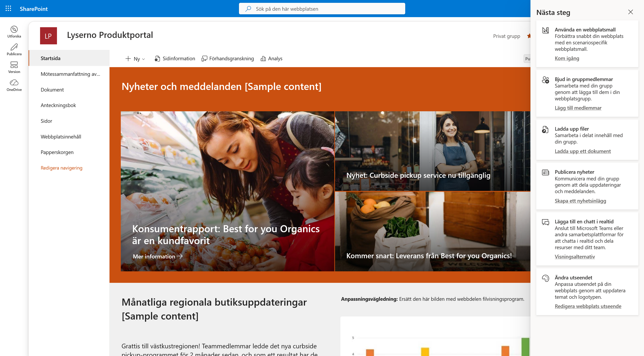Open Sidinformation in the command bar
Screen dimensions: 644x356
[175, 59]
